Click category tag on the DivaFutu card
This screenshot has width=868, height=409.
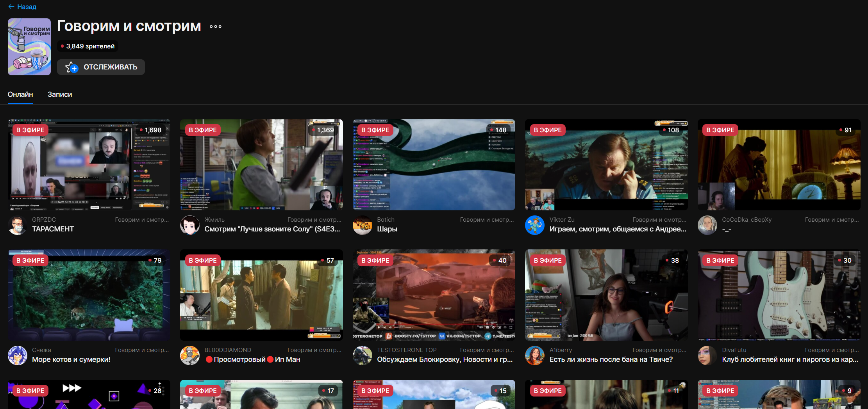832,350
